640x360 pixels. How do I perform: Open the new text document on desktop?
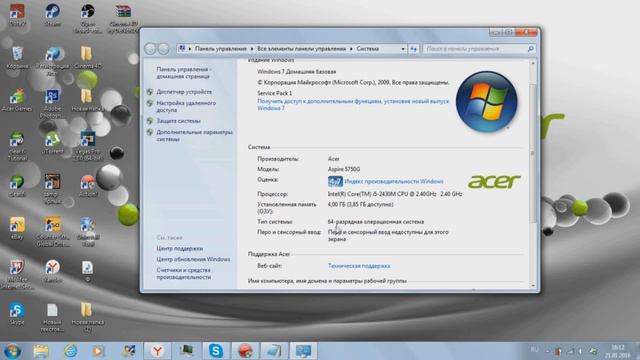coord(52,317)
